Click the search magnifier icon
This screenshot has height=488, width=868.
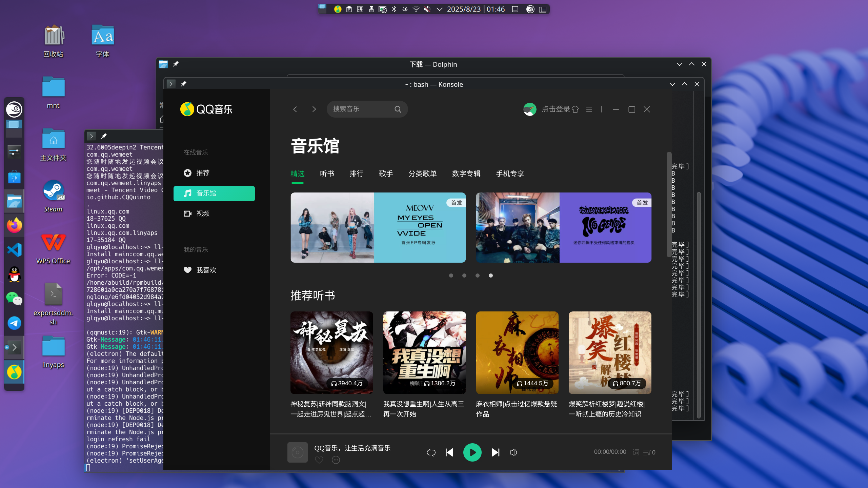pos(397,109)
